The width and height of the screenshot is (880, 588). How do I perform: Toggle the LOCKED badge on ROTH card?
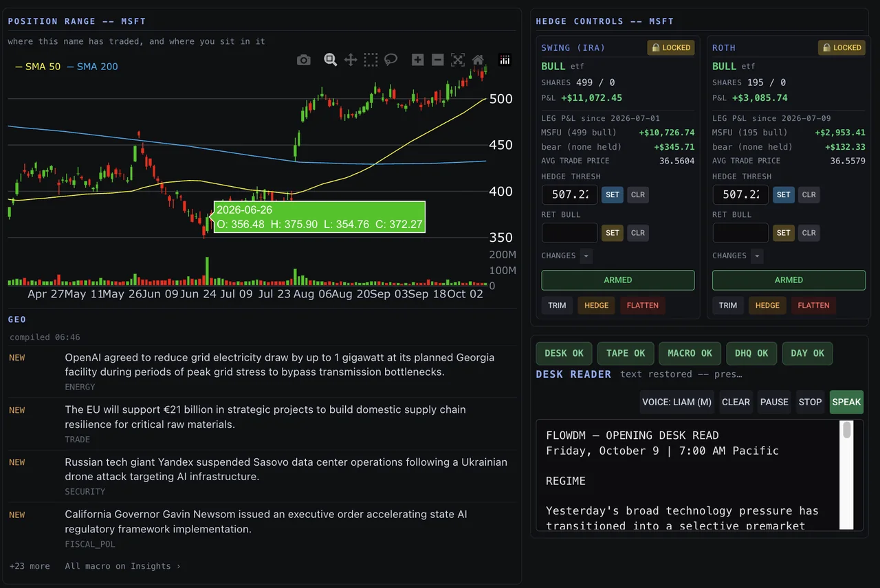tap(841, 48)
